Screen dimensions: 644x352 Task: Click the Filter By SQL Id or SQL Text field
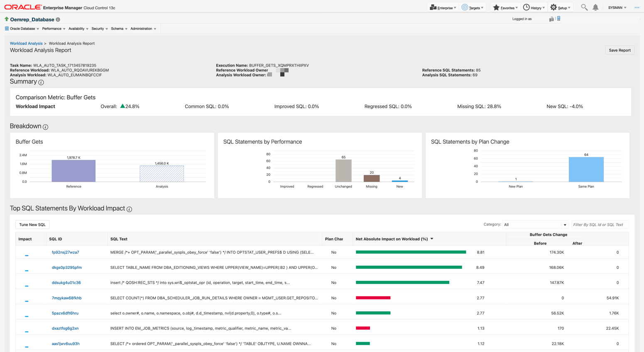(600, 224)
